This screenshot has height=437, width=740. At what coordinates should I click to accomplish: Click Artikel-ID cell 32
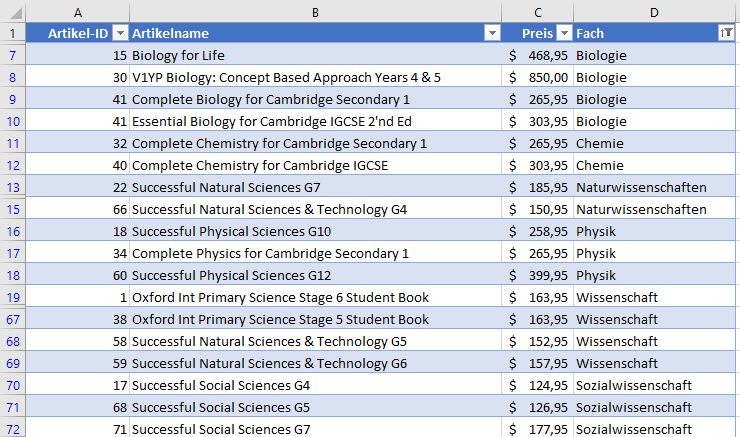[x=78, y=143]
